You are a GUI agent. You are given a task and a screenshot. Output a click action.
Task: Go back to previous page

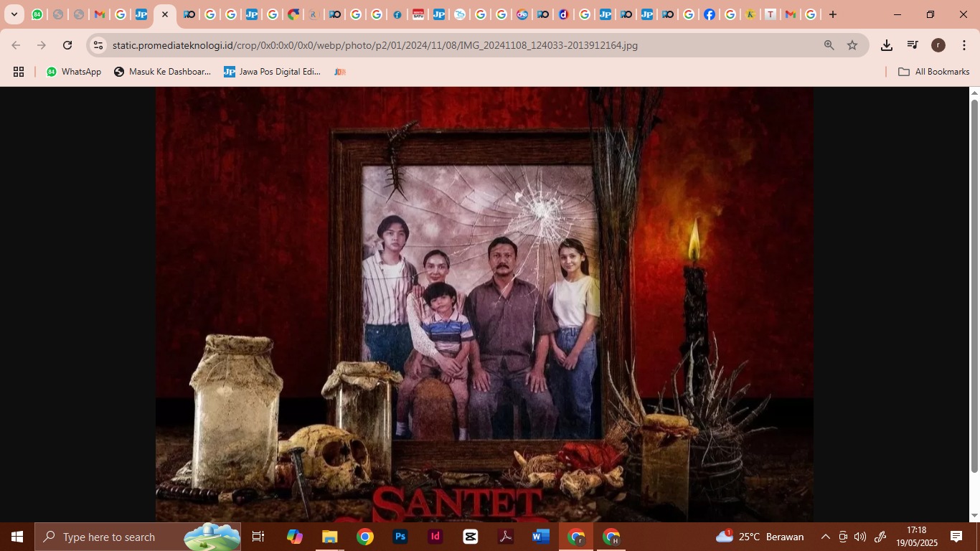click(x=16, y=45)
